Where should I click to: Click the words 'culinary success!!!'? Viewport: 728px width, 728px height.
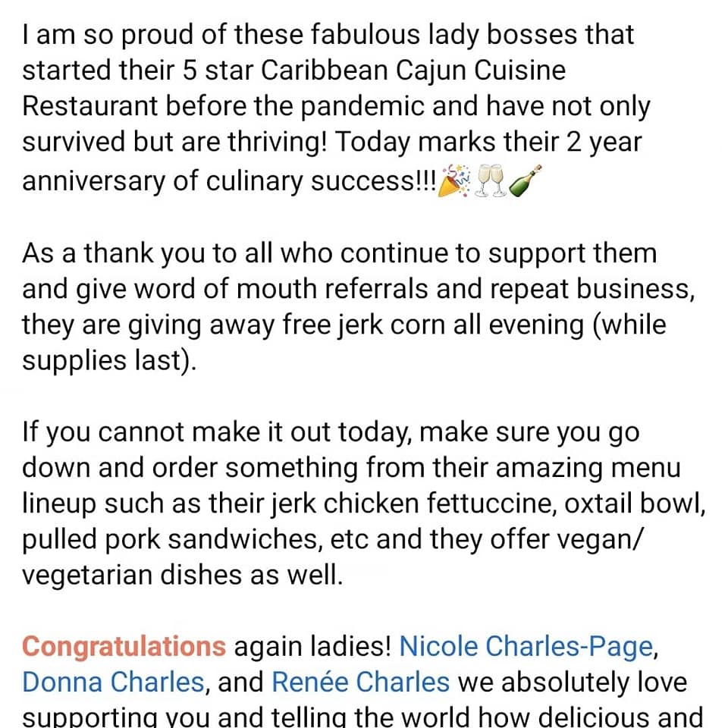tap(321, 181)
